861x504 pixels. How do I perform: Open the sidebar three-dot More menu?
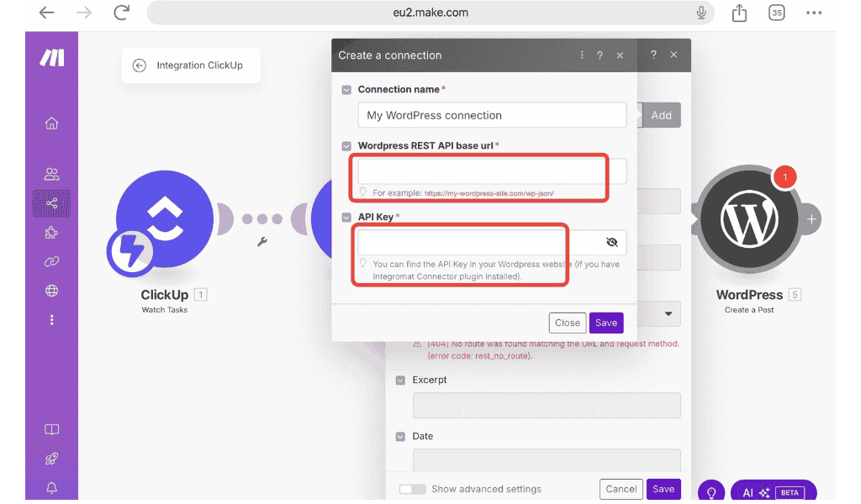tap(51, 320)
